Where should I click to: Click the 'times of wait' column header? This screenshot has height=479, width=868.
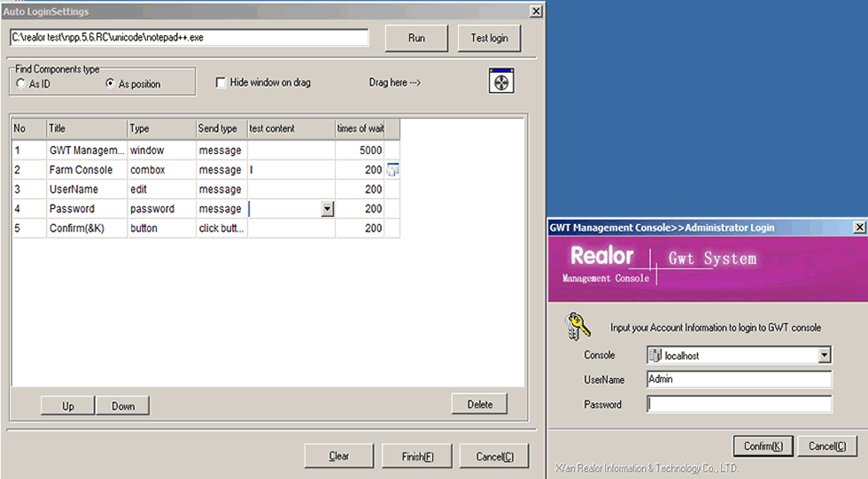[x=360, y=128]
